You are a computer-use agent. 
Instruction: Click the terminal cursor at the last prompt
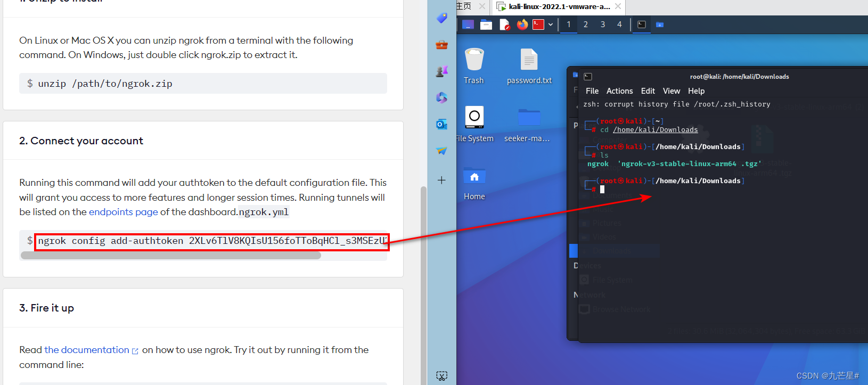(602, 189)
